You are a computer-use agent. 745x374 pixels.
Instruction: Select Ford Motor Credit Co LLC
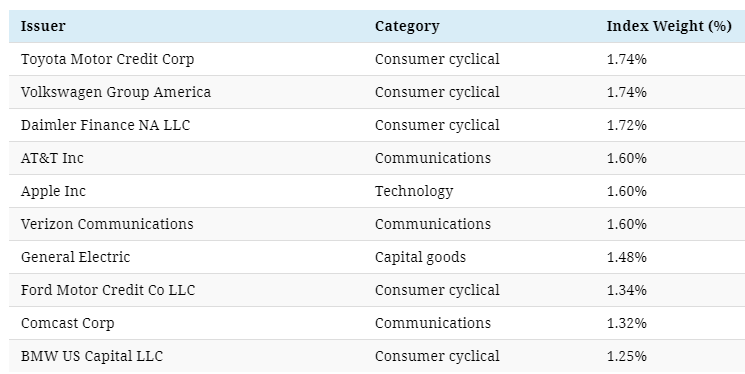point(108,290)
